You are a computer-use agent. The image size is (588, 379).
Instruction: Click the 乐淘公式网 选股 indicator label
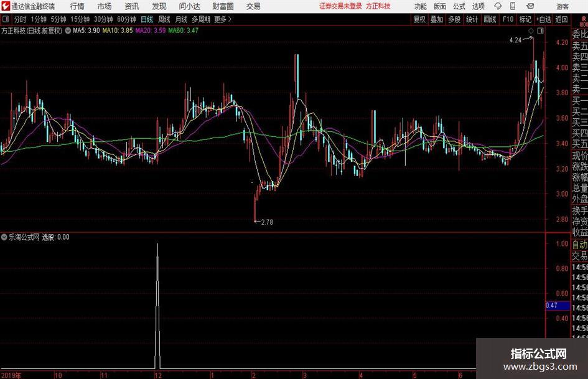(39, 237)
